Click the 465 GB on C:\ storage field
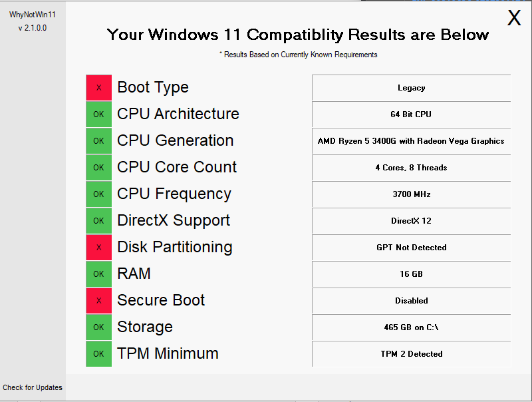The height and width of the screenshot is (402, 532). [411, 327]
